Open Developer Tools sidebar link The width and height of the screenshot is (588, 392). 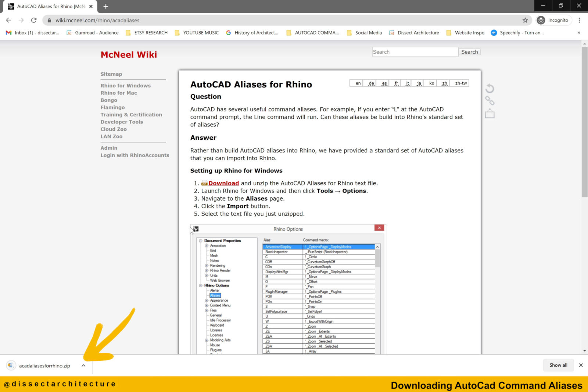coord(122,122)
